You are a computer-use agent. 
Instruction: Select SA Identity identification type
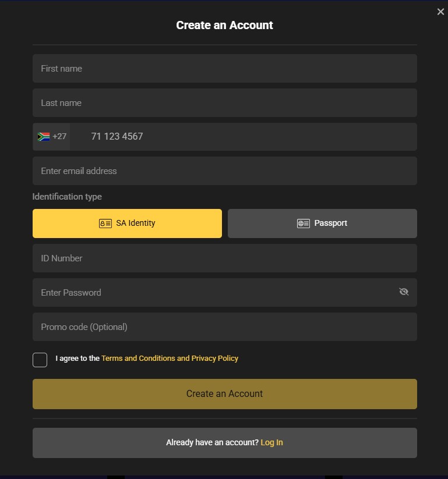click(127, 223)
